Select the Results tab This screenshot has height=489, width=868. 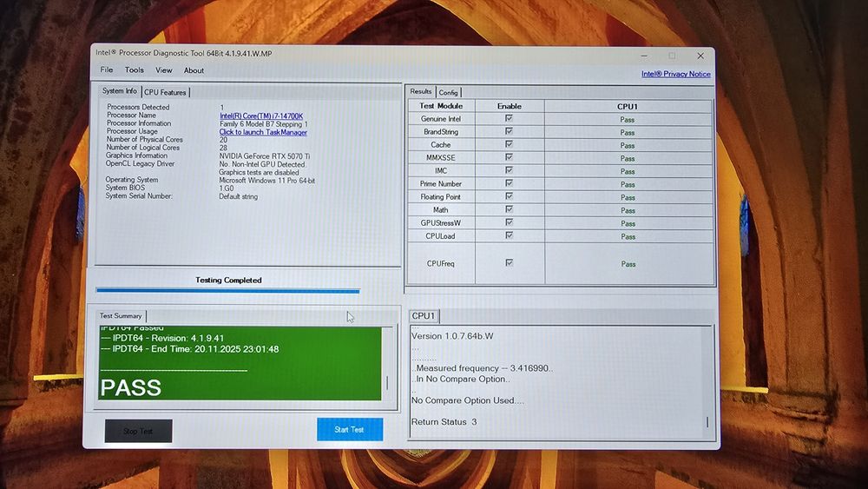(x=421, y=91)
